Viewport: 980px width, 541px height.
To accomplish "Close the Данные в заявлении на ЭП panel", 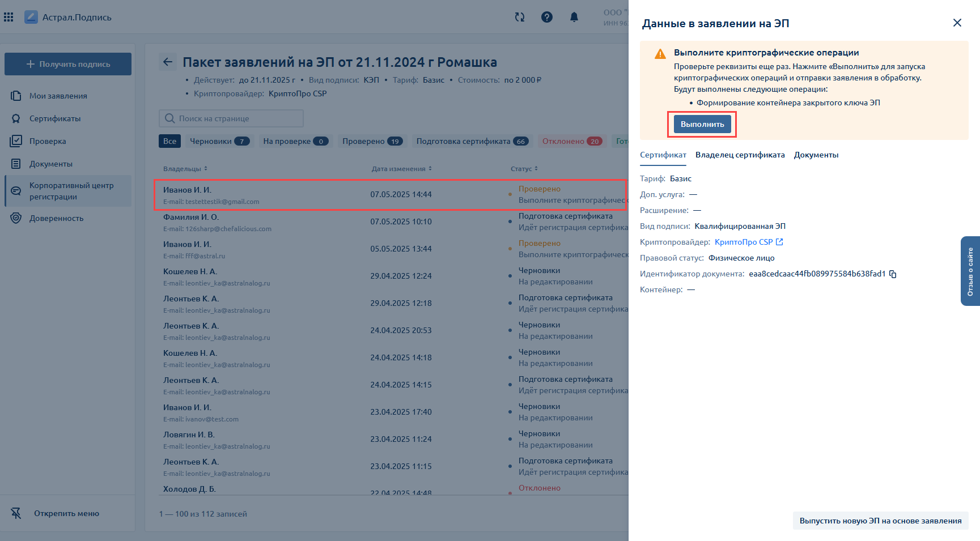I will click(x=957, y=23).
